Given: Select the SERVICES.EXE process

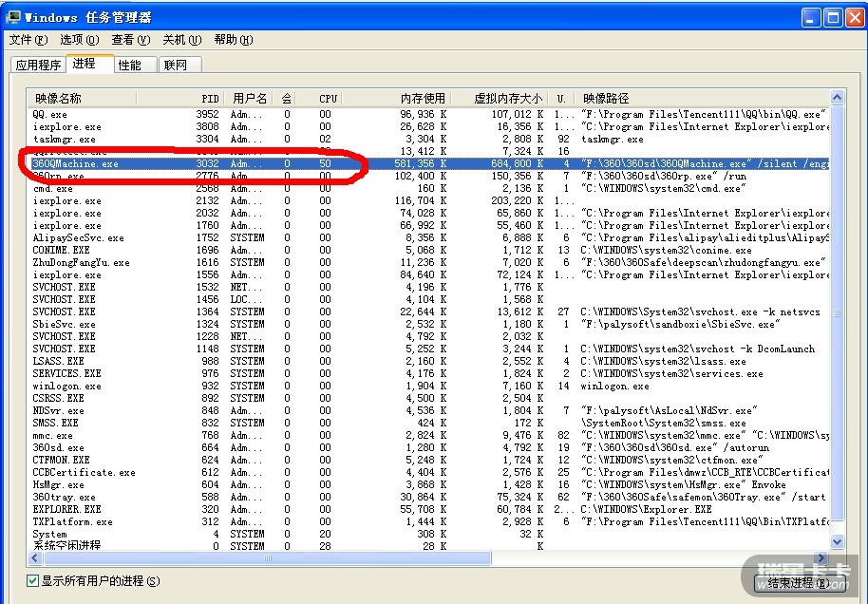Looking at the screenshot, I should coord(428,373).
